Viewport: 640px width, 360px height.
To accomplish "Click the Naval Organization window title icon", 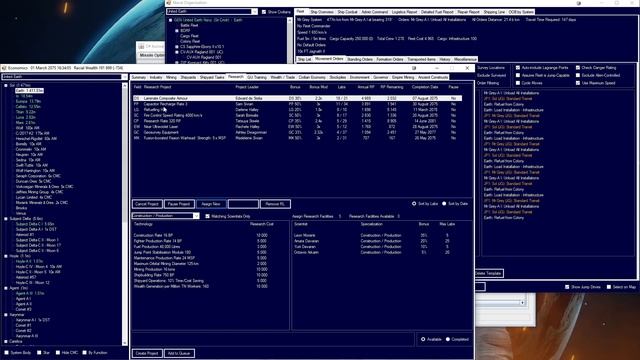I will click(x=169, y=3).
